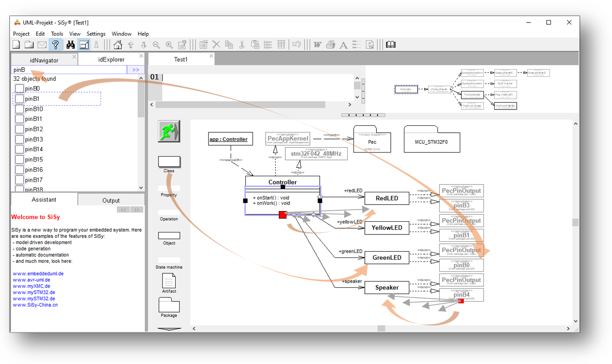Click the open book icon in toolbar

pyautogui.click(x=391, y=45)
